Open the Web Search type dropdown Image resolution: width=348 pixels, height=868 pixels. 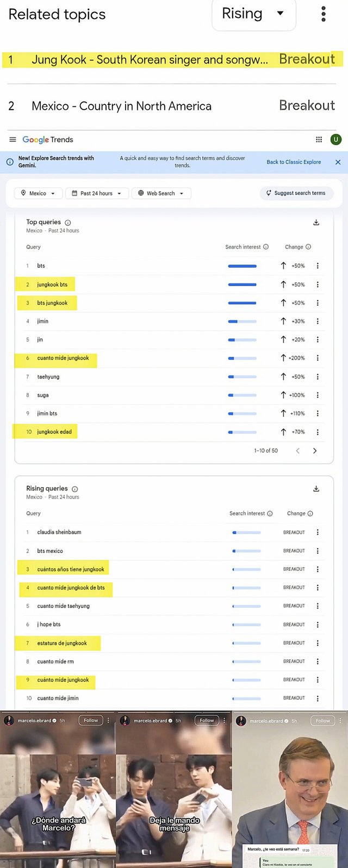click(161, 193)
